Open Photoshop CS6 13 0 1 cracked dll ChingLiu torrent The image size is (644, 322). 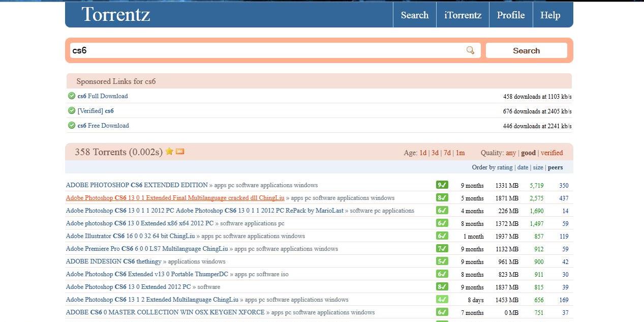(175, 198)
